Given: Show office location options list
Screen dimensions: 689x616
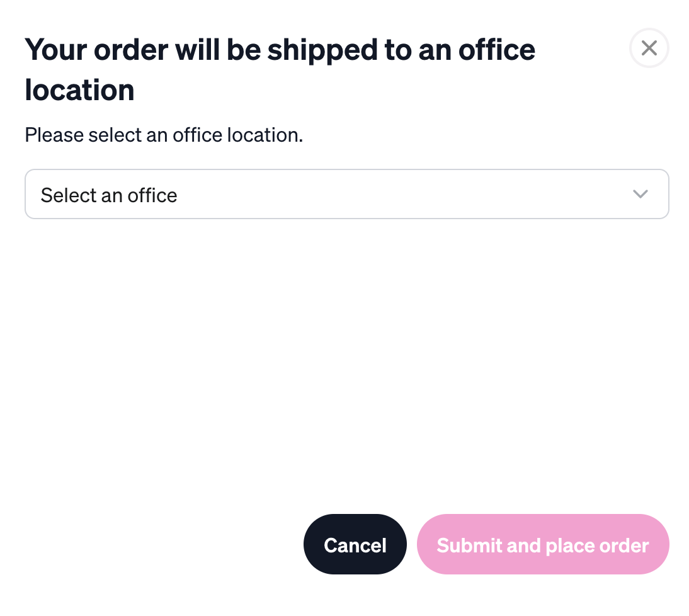Looking at the screenshot, I should coord(346,194).
